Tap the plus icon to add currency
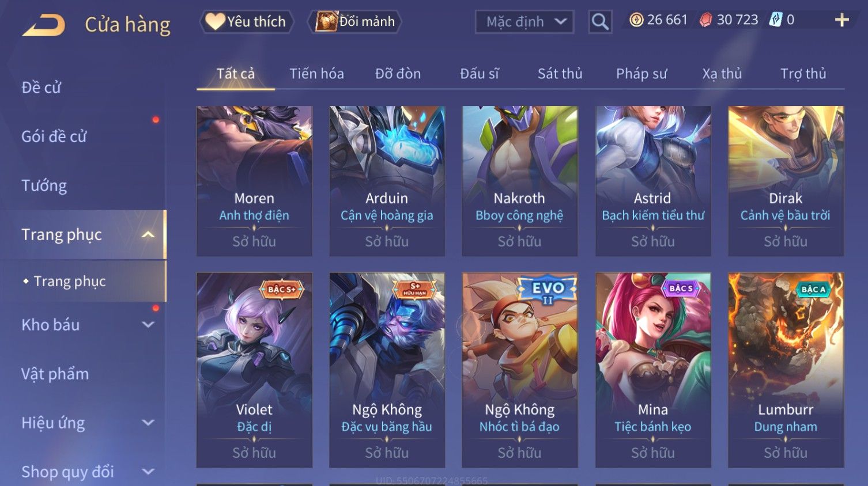Screen dimensions: 868x486 tap(841, 20)
